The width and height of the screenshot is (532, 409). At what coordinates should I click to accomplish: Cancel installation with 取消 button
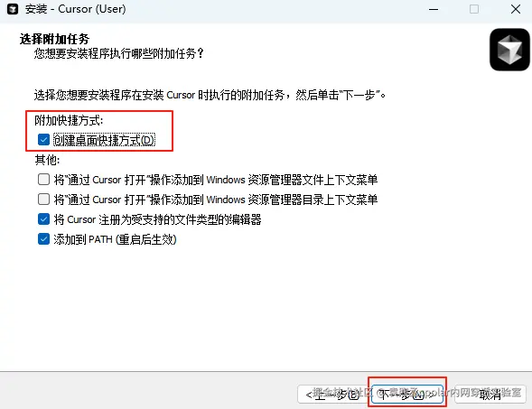(x=490, y=395)
